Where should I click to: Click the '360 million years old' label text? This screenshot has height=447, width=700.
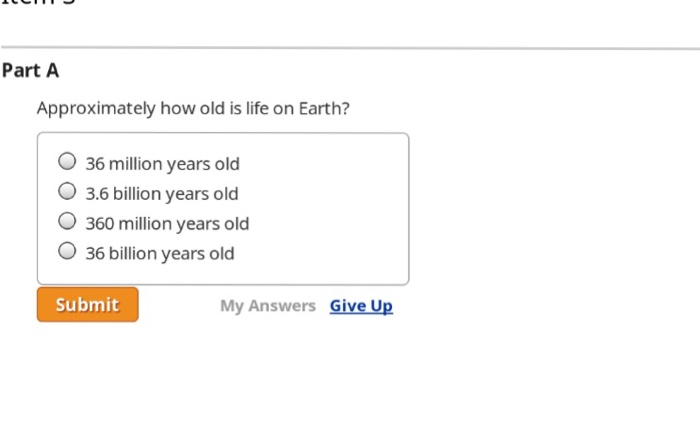(x=167, y=223)
